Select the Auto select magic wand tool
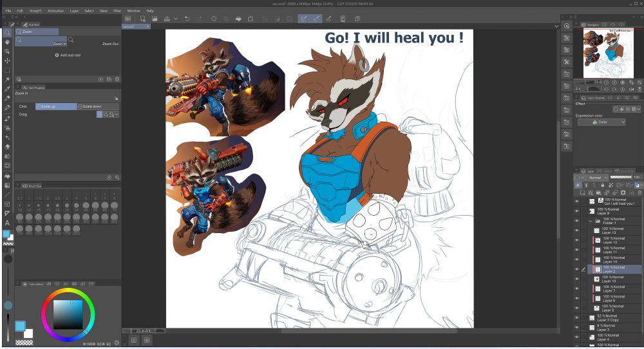The image size is (644, 349). (x=7, y=79)
